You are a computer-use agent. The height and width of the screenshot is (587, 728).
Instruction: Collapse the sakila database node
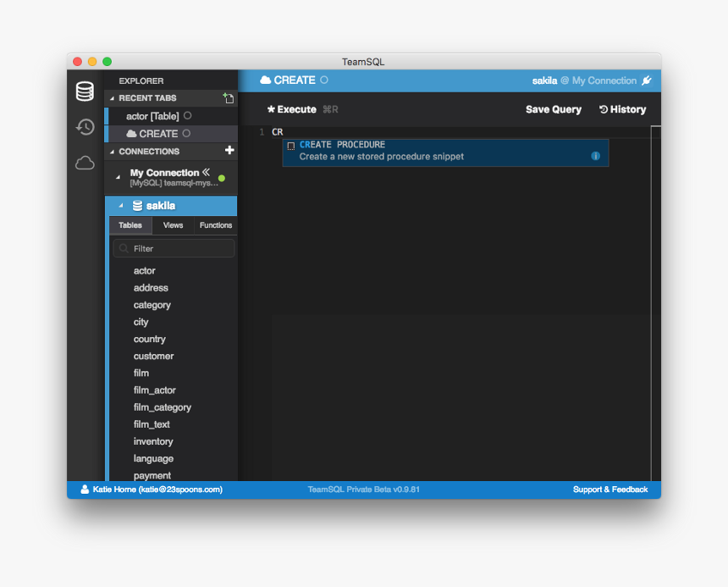(120, 206)
